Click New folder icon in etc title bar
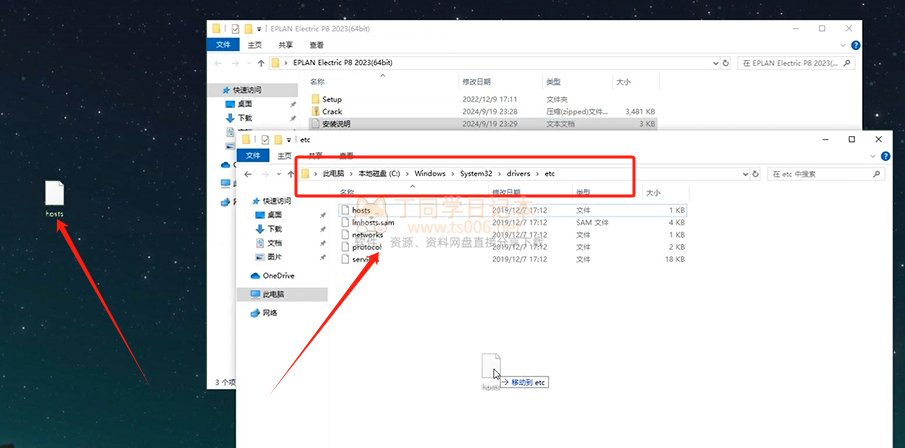 278,140
